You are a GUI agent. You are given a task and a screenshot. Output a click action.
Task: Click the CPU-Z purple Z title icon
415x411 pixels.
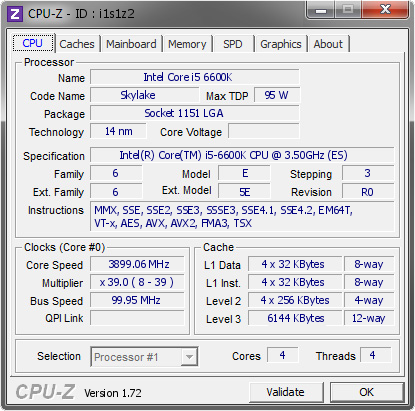point(15,14)
